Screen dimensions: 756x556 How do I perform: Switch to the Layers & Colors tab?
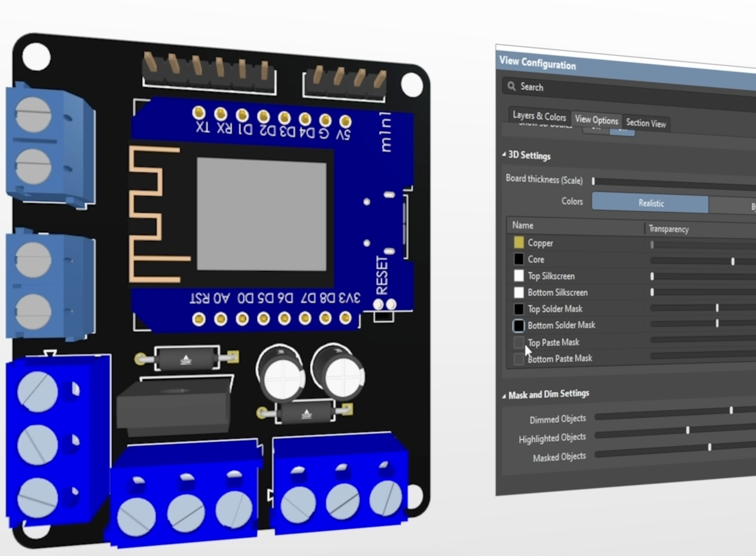(x=539, y=116)
